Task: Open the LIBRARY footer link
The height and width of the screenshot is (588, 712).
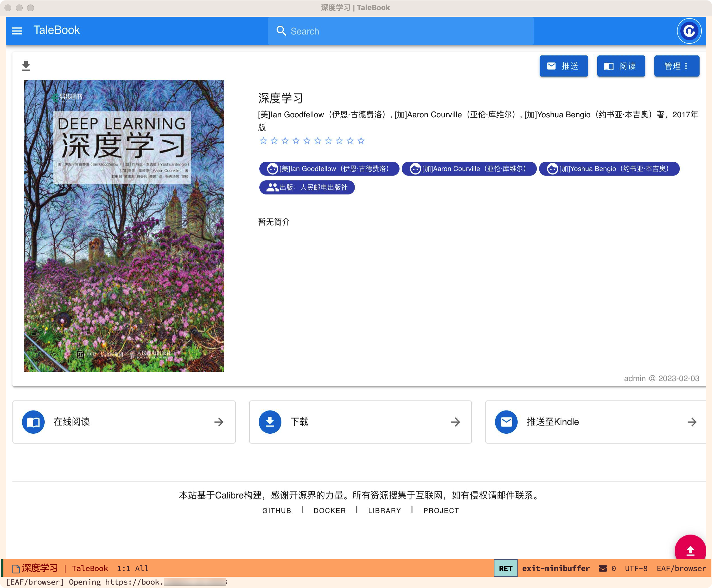Action: pyautogui.click(x=384, y=511)
